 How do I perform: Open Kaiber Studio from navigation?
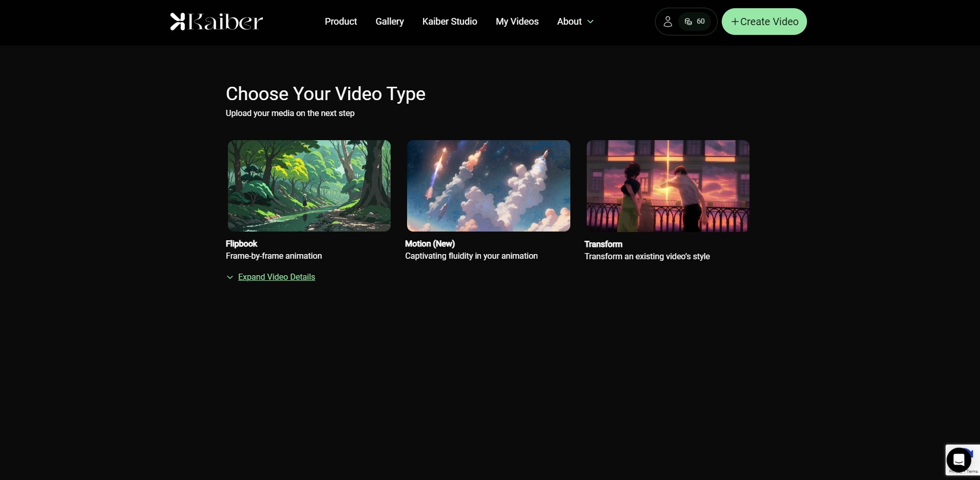pyautogui.click(x=450, y=22)
